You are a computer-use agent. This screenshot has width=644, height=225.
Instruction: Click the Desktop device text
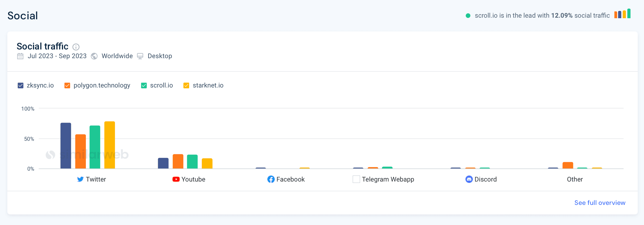click(x=160, y=56)
